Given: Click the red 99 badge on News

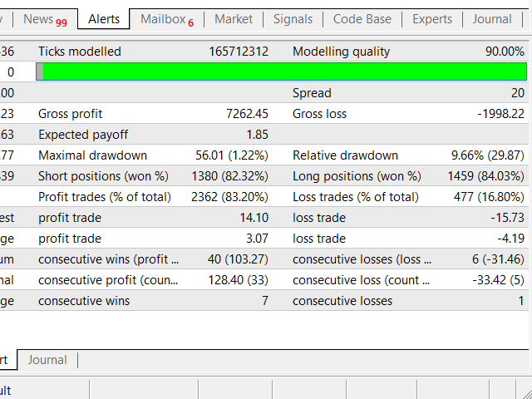Looking at the screenshot, I should 62,22.
